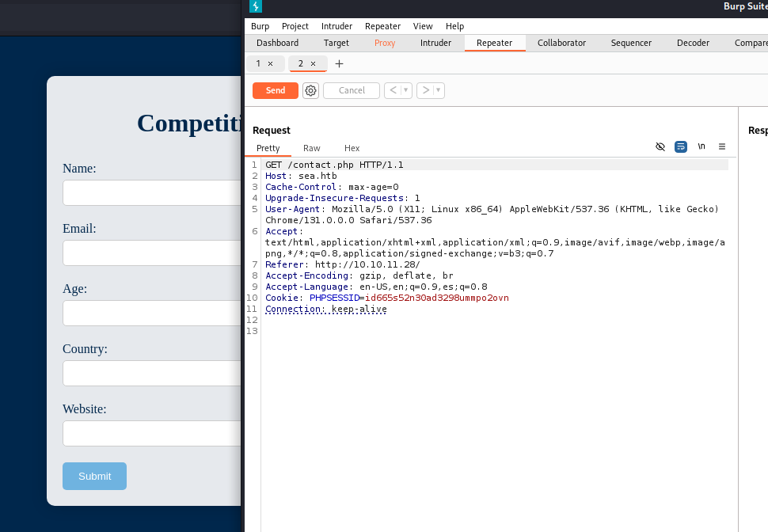Viewport: 768px width, 532px height.
Task: Click the Burp Suite logo icon
Action: coord(256,6)
